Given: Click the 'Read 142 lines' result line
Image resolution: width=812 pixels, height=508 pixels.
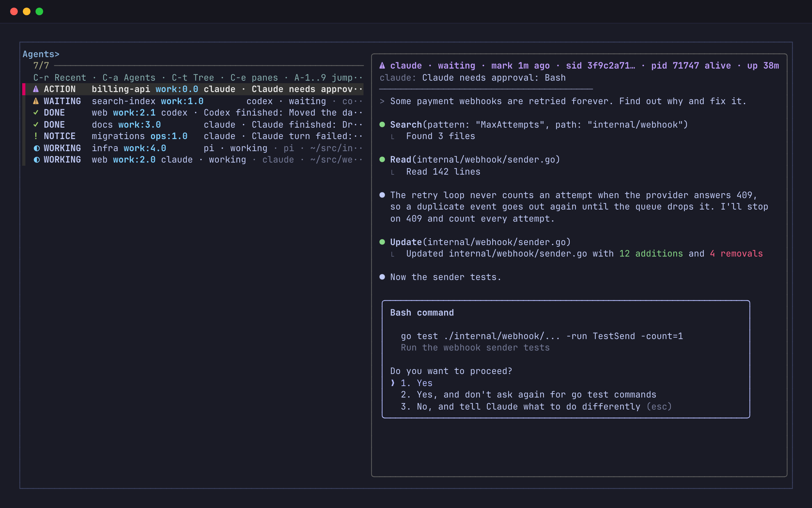Looking at the screenshot, I should (443, 172).
